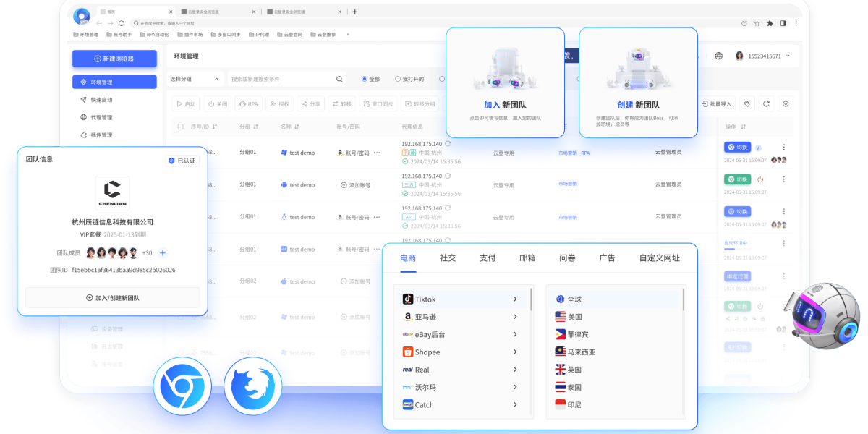Screen dimensions: 868x434
Task: Click 加入/创建新团队 in the team panel
Action: [111, 297]
